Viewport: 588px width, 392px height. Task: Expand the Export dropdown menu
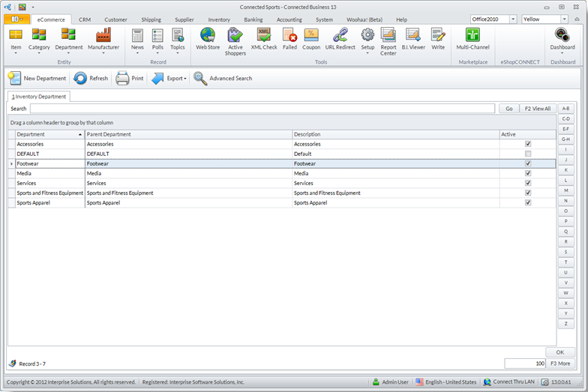(x=169, y=78)
